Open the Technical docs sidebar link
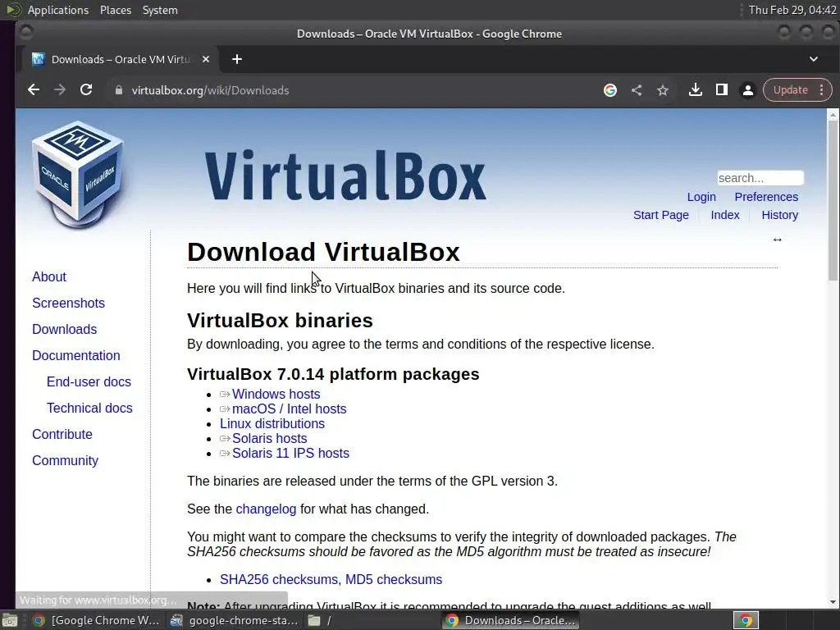This screenshot has width=840, height=630. [x=89, y=408]
